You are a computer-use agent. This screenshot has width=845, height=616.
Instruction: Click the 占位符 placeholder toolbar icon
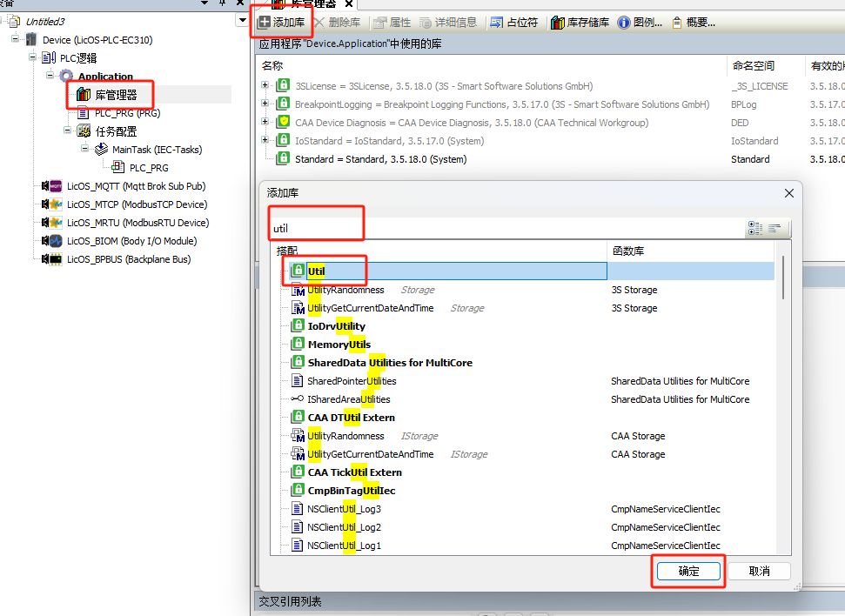tap(496, 23)
